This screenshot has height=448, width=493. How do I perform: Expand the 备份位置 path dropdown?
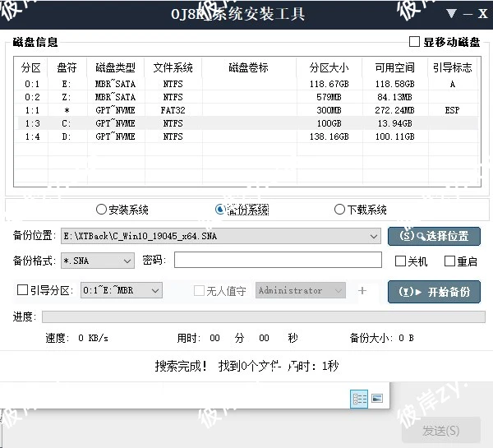pyautogui.click(x=374, y=236)
